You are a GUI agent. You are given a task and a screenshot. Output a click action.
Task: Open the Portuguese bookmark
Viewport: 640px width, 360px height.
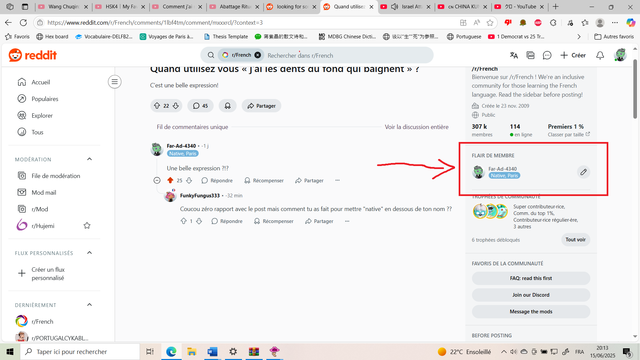coord(464,36)
